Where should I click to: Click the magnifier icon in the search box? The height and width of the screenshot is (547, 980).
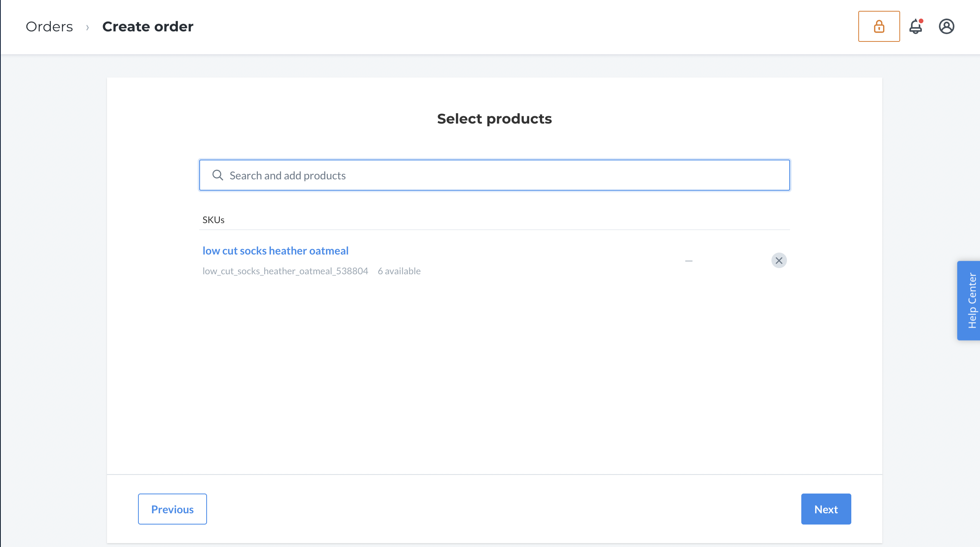click(x=218, y=175)
